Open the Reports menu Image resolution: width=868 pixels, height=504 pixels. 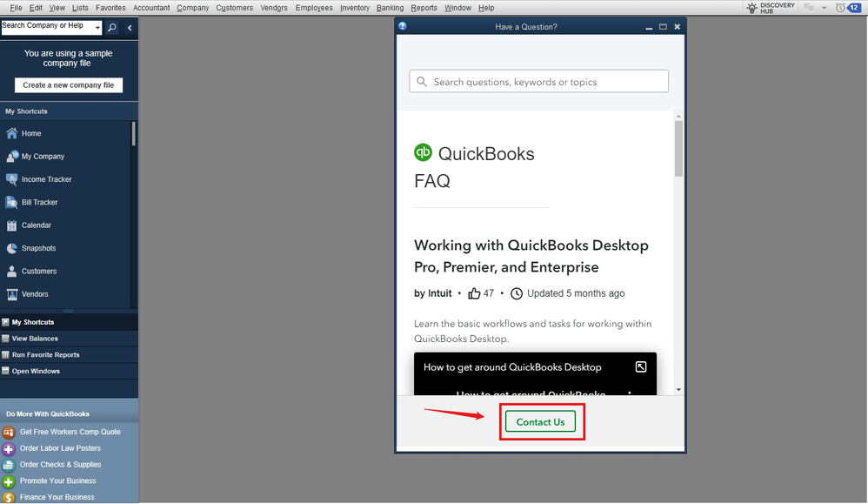(424, 8)
